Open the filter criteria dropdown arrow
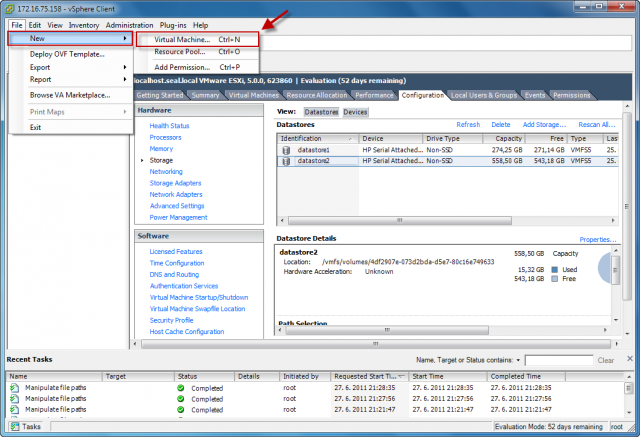The width and height of the screenshot is (640, 437). pos(518,360)
